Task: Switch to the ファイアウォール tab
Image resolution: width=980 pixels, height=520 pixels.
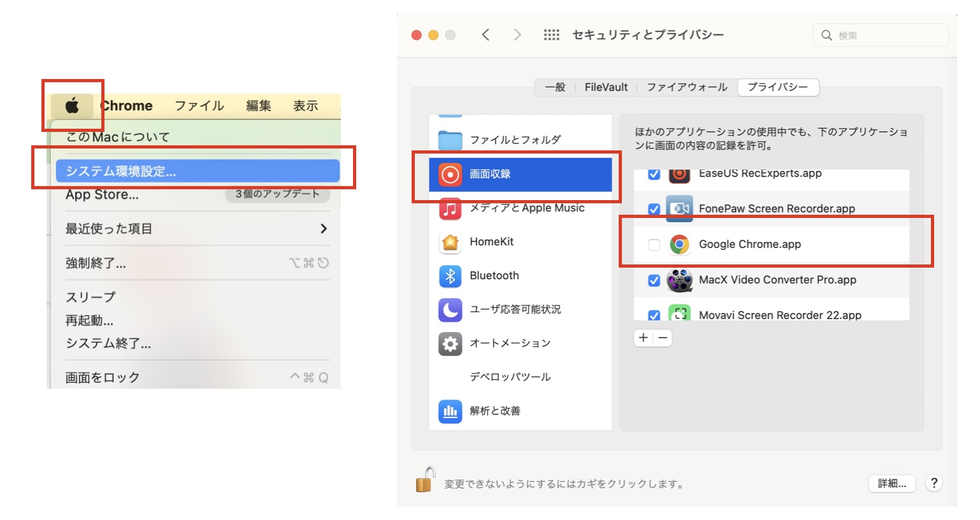Action: [687, 87]
